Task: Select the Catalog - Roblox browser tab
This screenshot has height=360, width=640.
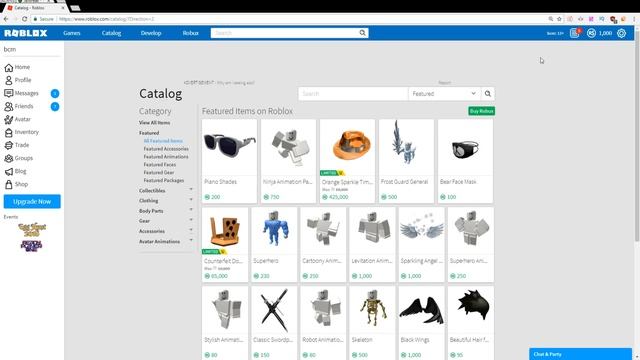Action: pos(35,8)
